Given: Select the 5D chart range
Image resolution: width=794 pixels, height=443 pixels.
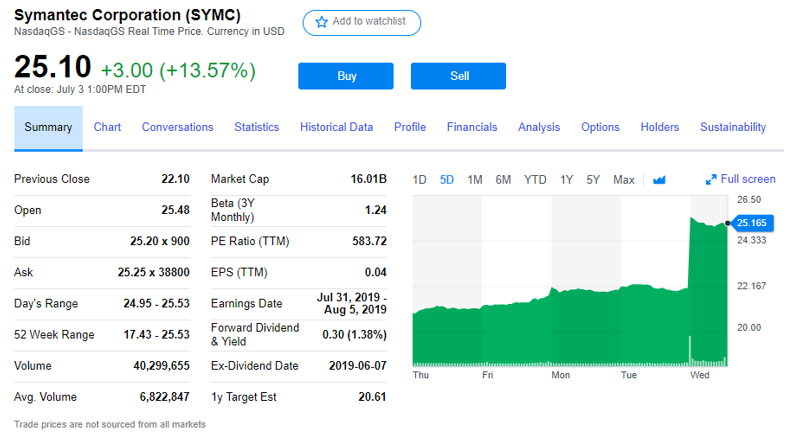Looking at the screenshot, I should [447, 180].
